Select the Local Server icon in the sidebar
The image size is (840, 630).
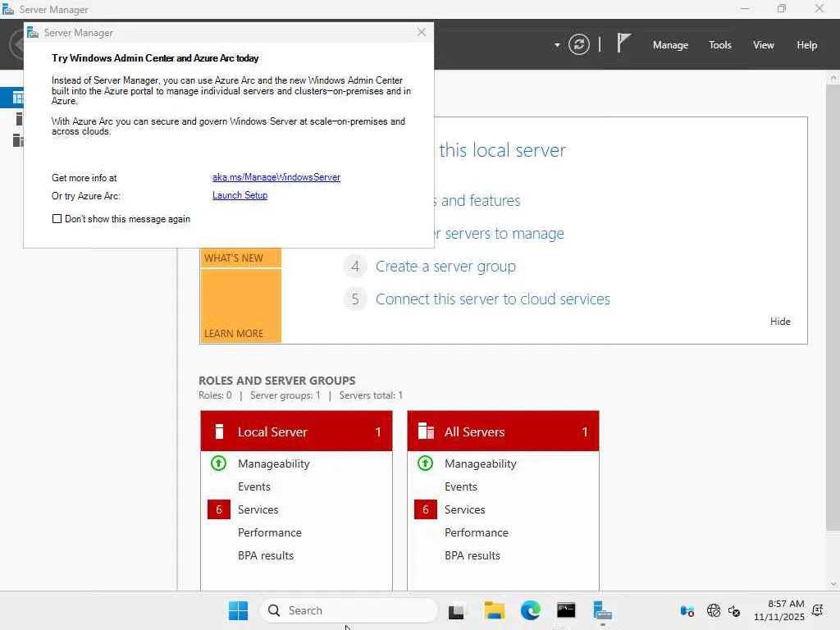point(19,119)
